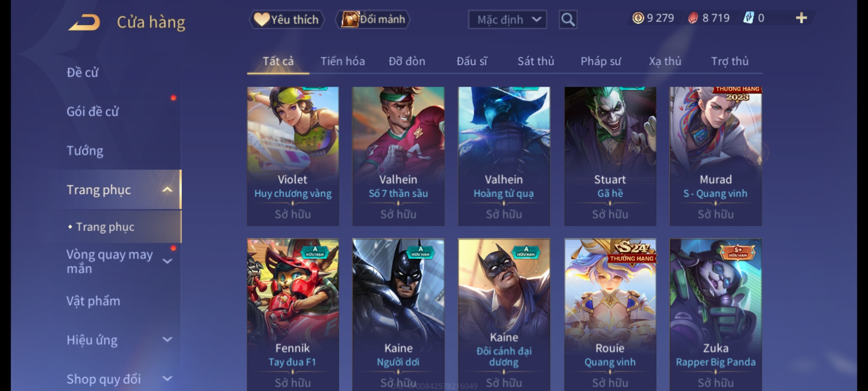
Task: Select the Pháp sư tab
Action: click(x=601, y=61)
